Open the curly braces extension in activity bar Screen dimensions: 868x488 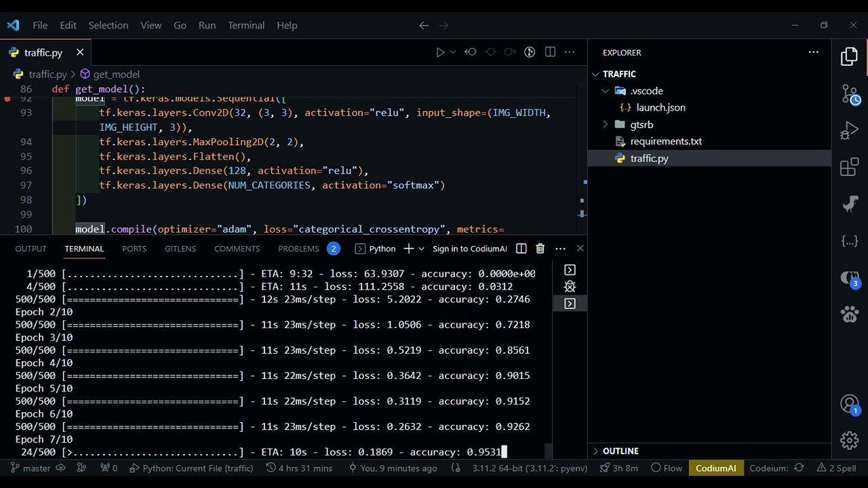click(850, 241)
